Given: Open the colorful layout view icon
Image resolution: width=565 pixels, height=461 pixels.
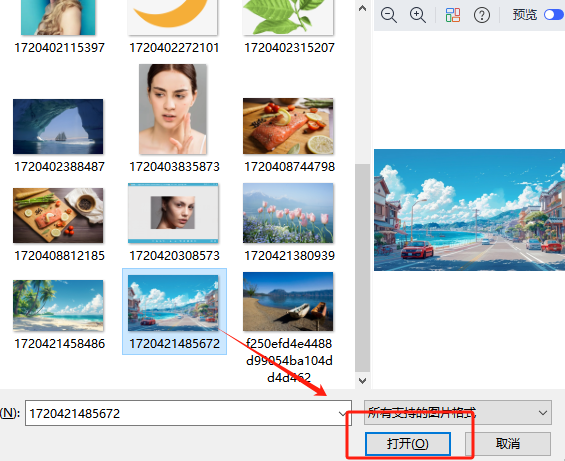Looking at the screenshot, I should [453, 15].
